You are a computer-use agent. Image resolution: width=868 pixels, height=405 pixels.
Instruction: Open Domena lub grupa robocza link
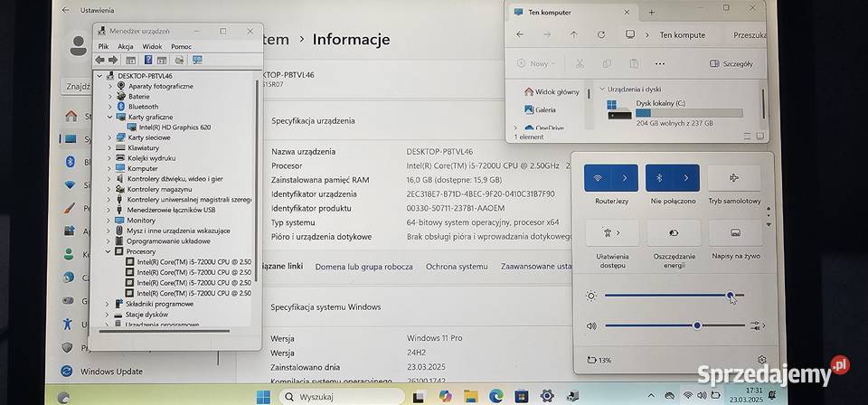(363, 267)
